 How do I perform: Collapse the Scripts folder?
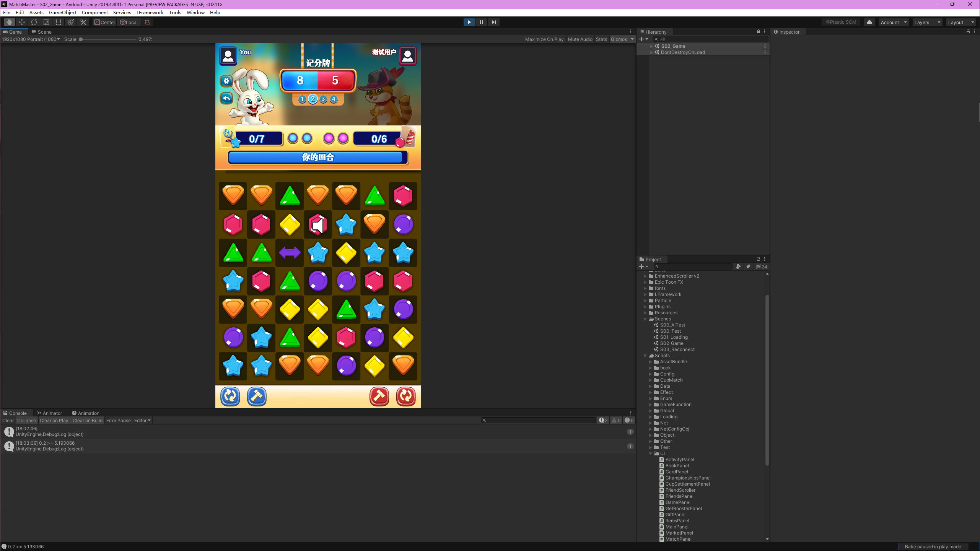tap(645, 356)
